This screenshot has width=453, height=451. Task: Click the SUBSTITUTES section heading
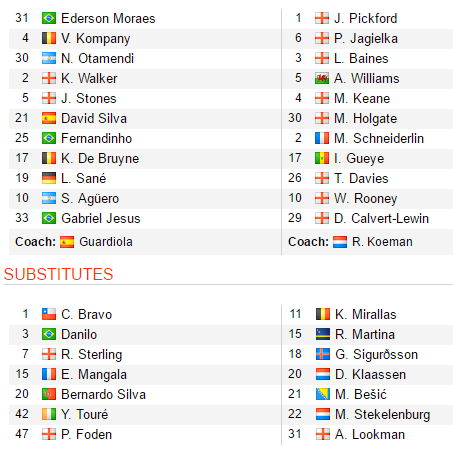[x=58, y=274]
